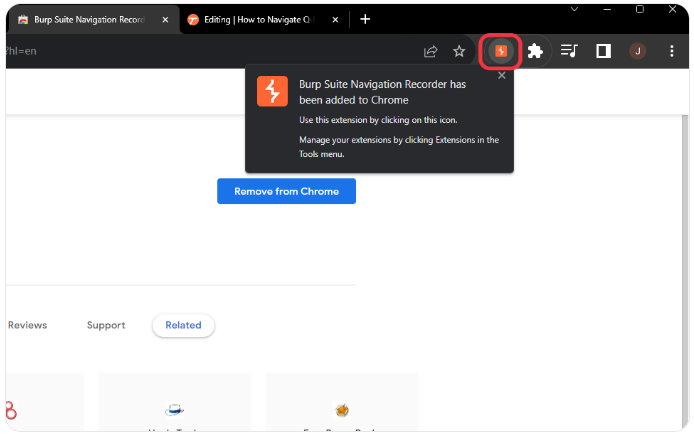Open the Extensions puzzle piece menu

[x=535, y=51]
